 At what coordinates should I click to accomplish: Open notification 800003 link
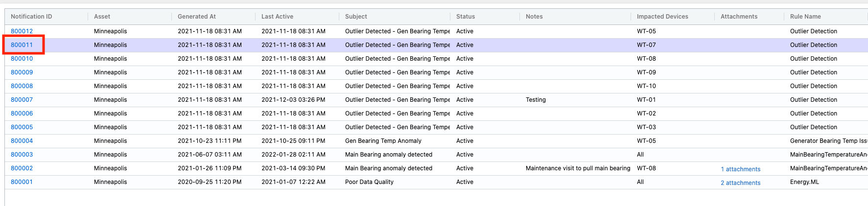tap(22, 155)
